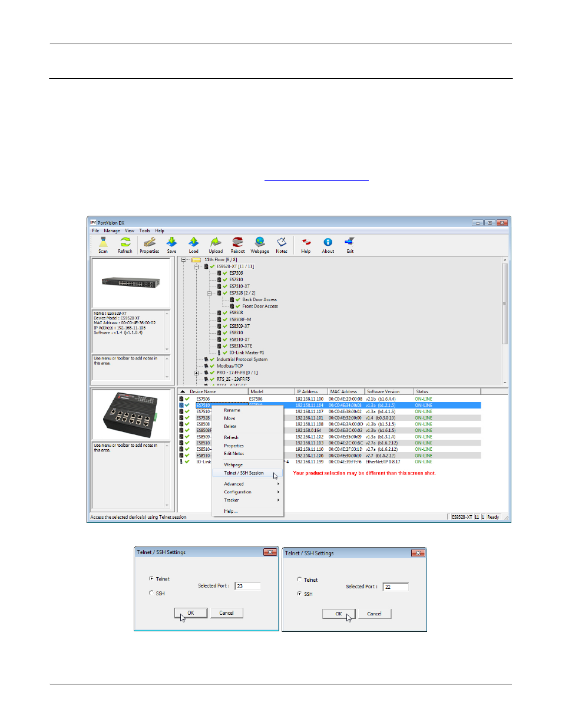Select Industrial Protocol System tree item

(x=242, y=359)
